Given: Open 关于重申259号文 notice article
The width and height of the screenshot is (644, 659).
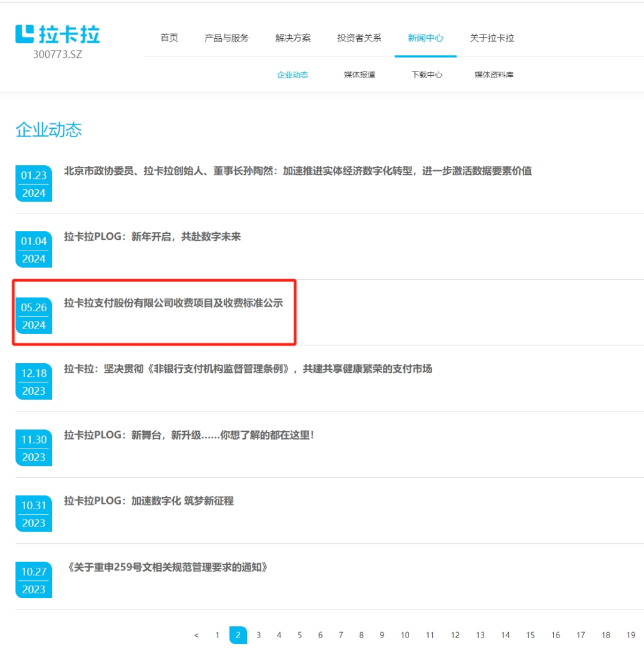Looking at the screenshot, I should pos(167,567).
